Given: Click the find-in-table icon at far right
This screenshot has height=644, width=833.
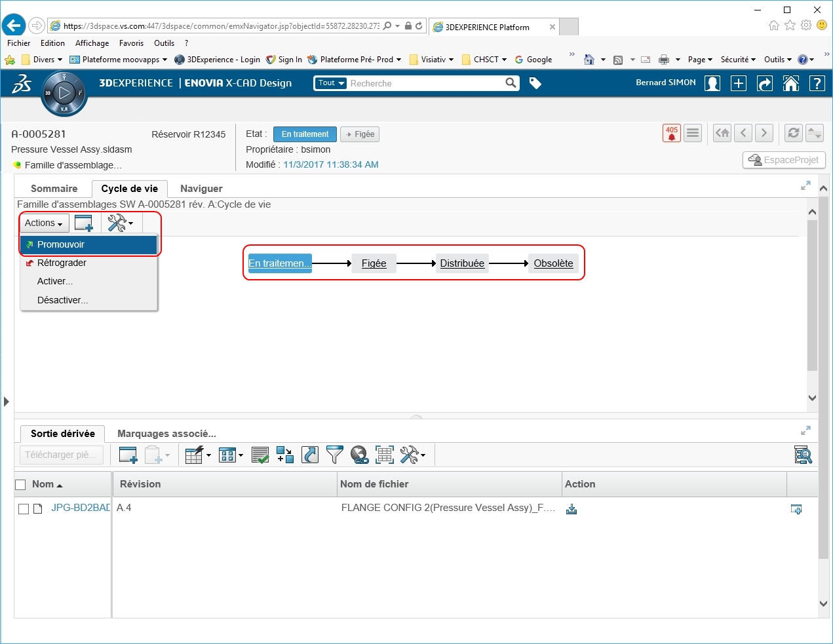Looking at the screenshot, I should (803, 455).
